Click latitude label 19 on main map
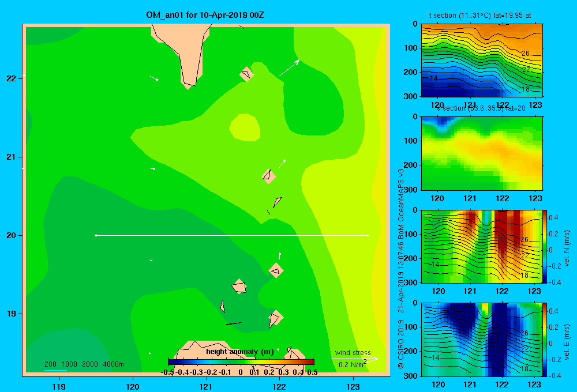This screenshot has height=392, width=577. click(x=12, y=314)
